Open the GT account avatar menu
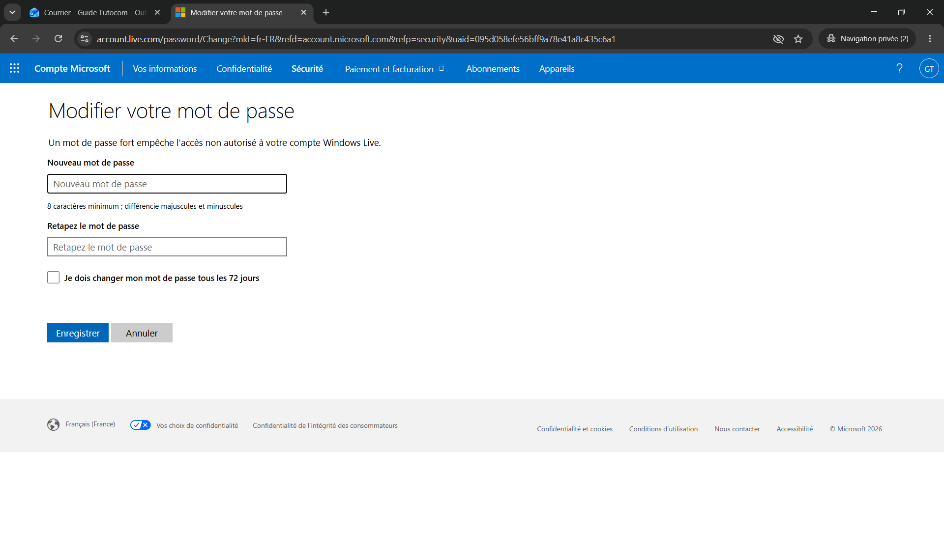Image resolution: width=944 pixels, height=560 pixels. click(929, 68)
